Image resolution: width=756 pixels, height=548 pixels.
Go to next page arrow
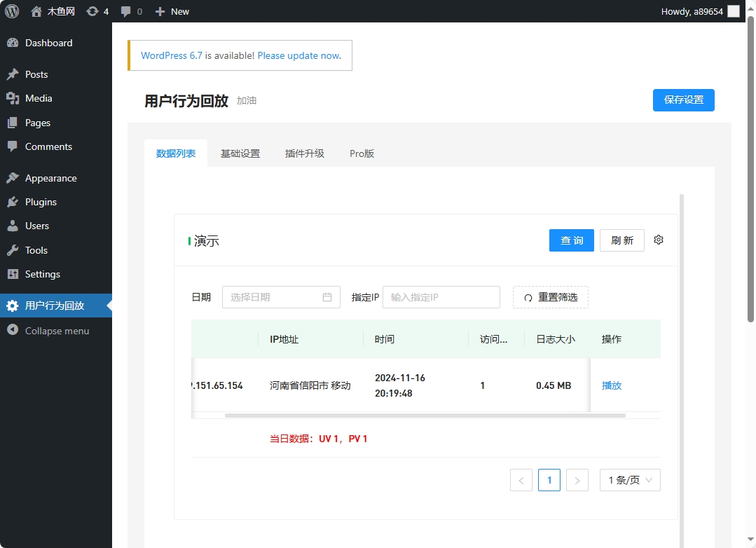pos(577,480)
